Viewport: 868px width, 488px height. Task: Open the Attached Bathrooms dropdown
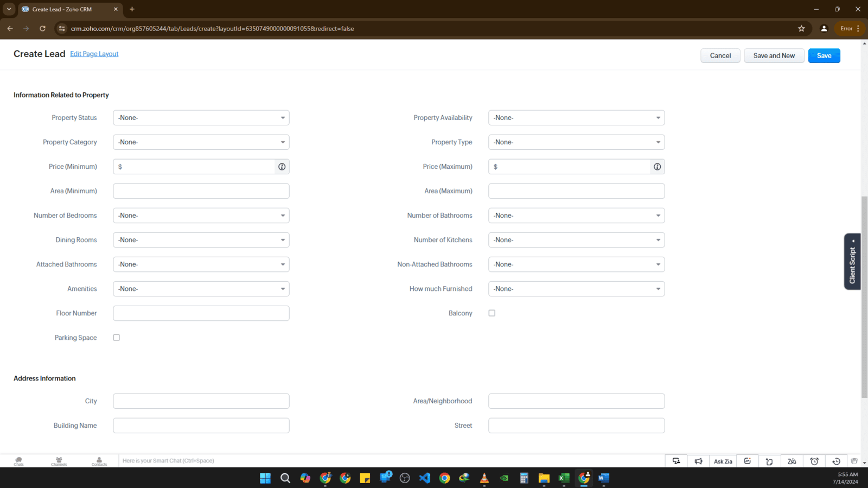coord(201,264)
